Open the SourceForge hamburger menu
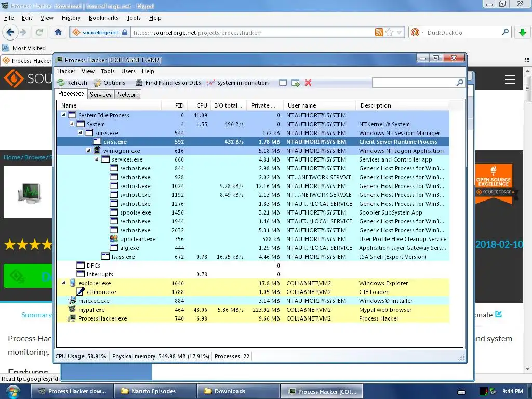The image size is (532, 399). point(510,79)
